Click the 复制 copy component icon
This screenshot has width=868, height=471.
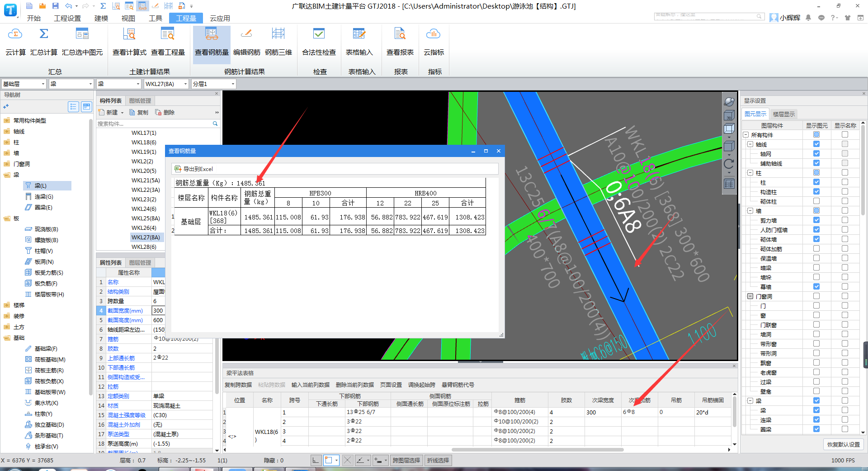[132, 112]
